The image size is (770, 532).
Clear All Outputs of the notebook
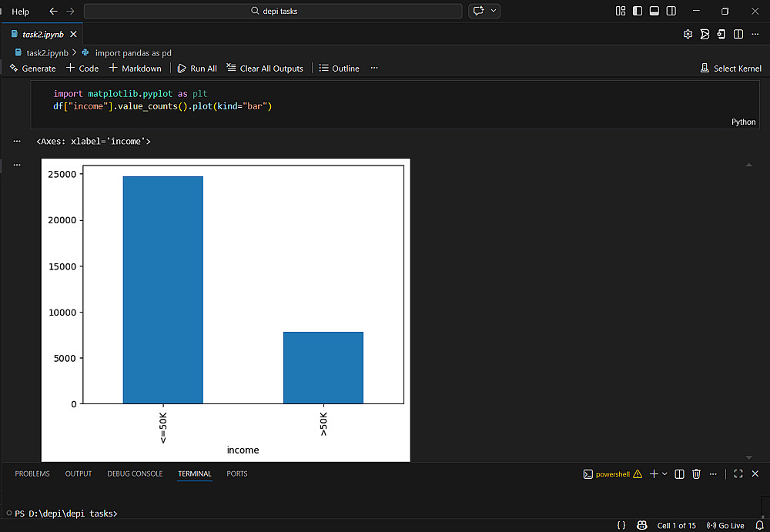tap(265, 69)
